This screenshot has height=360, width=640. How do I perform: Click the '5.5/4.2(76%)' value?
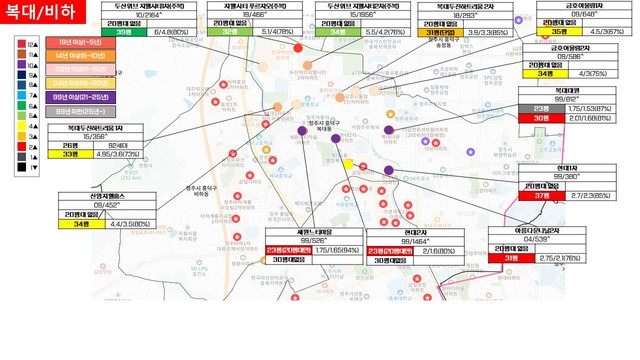pos(385,32)
